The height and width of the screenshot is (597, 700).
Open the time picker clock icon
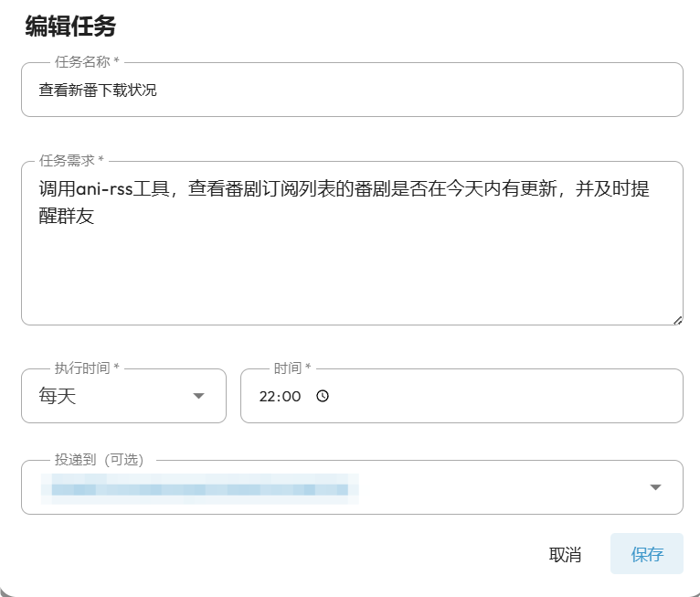[x=323, y=396]
